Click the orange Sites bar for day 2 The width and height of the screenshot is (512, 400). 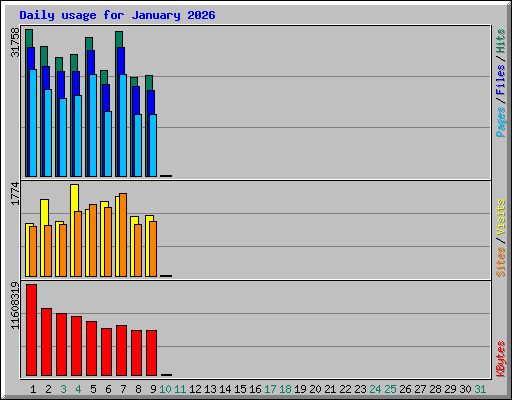point(48,251)
